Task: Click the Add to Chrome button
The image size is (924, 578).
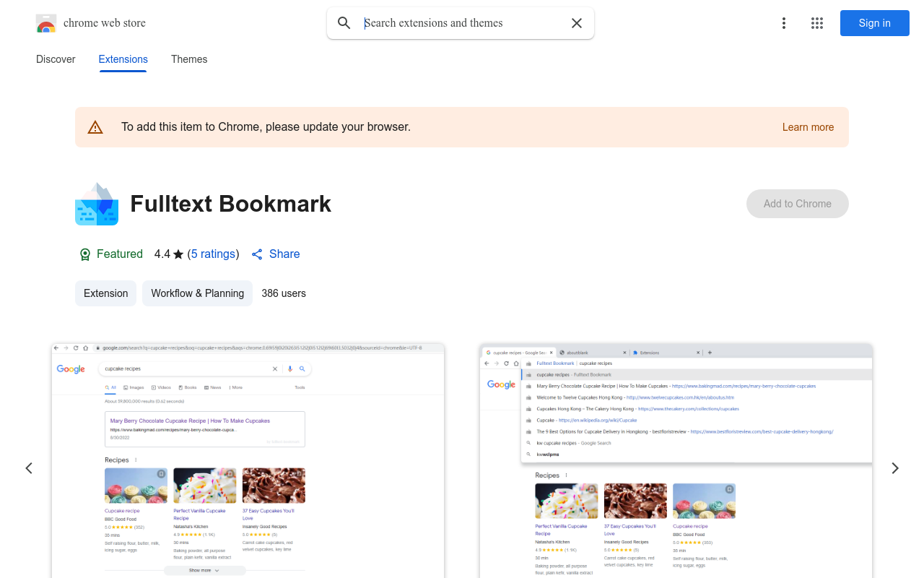Action: (x=798, y=204)
